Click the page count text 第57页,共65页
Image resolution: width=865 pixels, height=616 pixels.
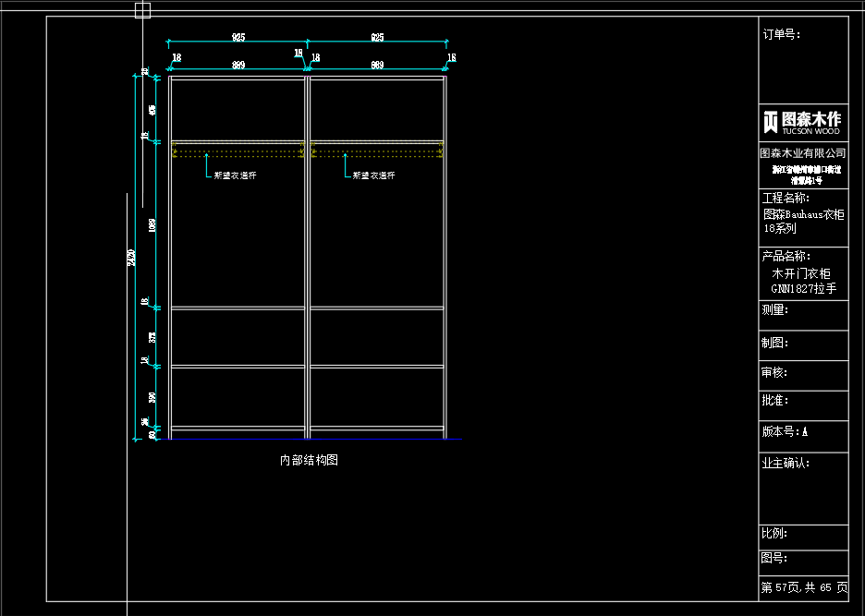(x=802, y=587)
